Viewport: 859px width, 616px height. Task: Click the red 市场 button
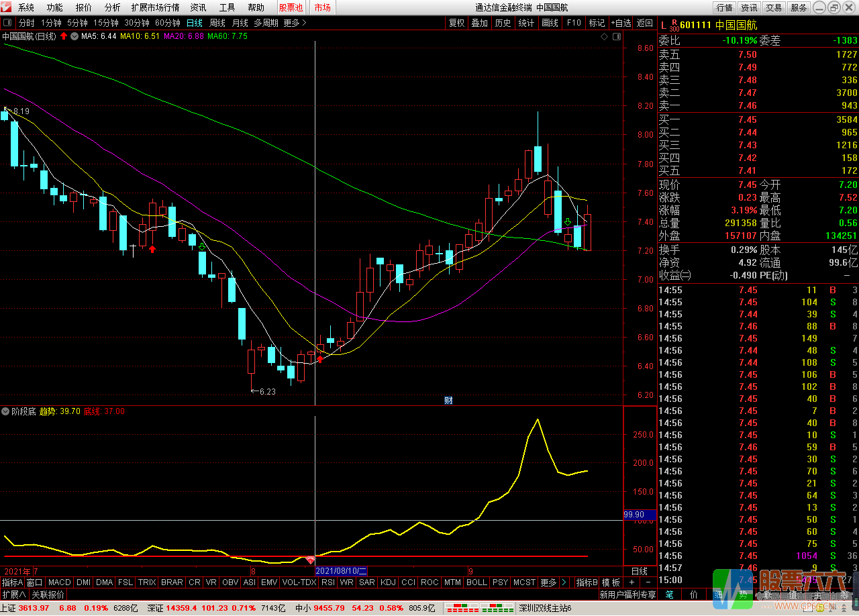323,7
